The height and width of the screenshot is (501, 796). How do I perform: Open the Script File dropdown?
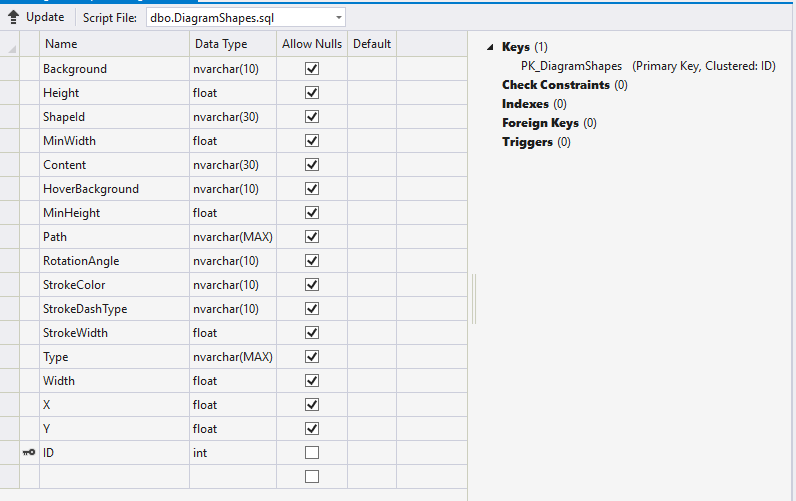tap(339, 17)
